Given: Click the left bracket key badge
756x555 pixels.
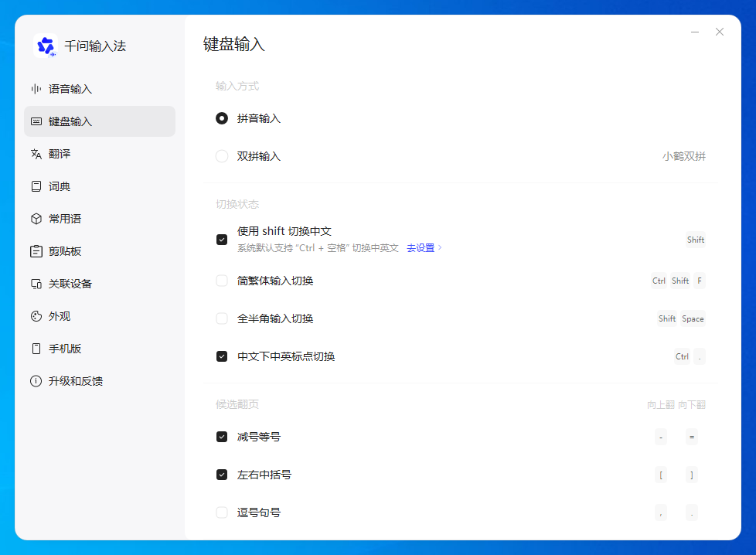Looking at the screenshot, I should point(661,475).
